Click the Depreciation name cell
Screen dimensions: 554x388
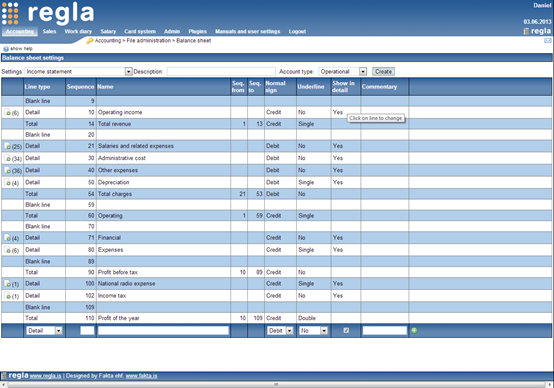point(163,182)
